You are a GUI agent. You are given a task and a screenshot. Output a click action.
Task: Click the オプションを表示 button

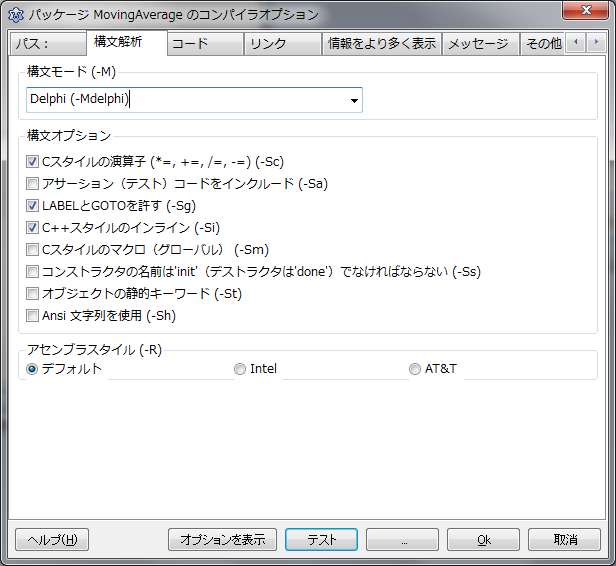point(222,540)
